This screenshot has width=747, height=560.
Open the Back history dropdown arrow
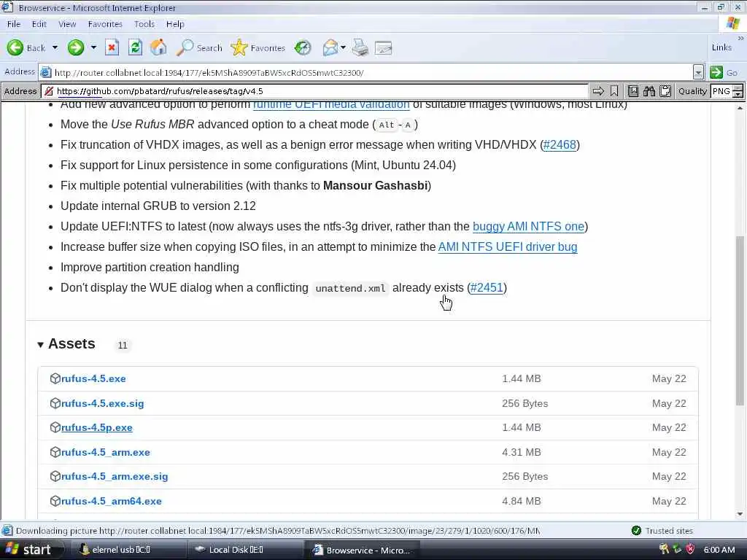[55, 47]
